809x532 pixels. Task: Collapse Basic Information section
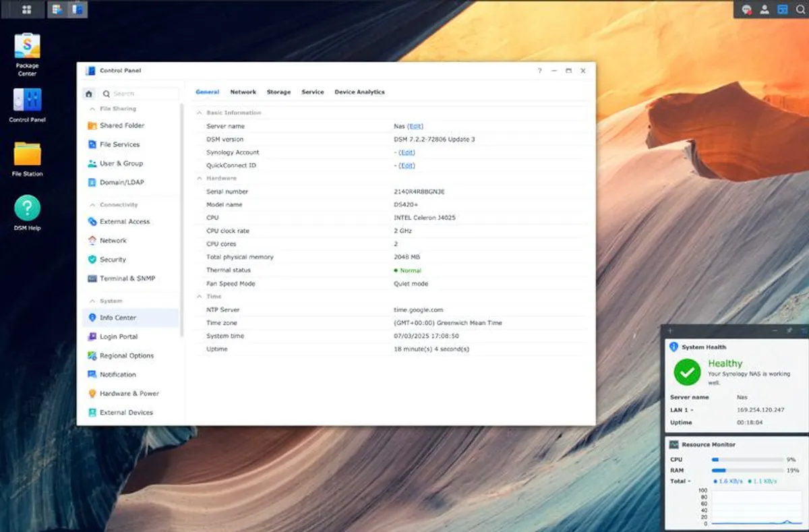pyautogui.click(x=199, y=113)
